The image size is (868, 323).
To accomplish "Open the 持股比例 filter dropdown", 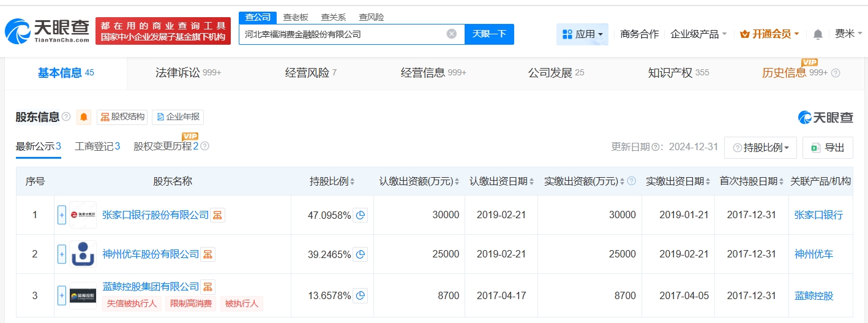I will [x=760, y=148].
